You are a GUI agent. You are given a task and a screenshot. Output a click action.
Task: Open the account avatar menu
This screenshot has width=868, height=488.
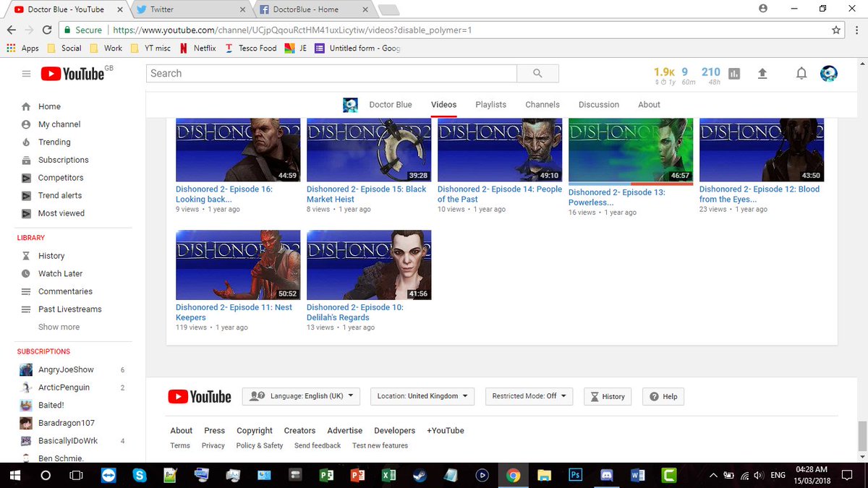point(829,74)
